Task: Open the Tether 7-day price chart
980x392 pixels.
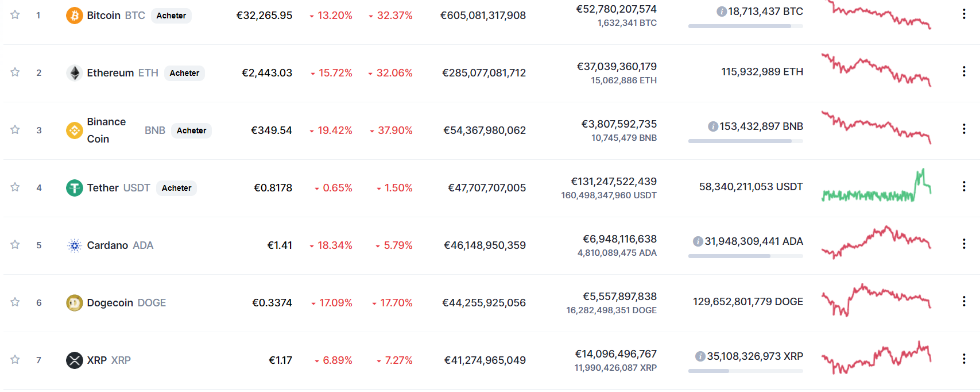Action: click(x=876, y=187)
